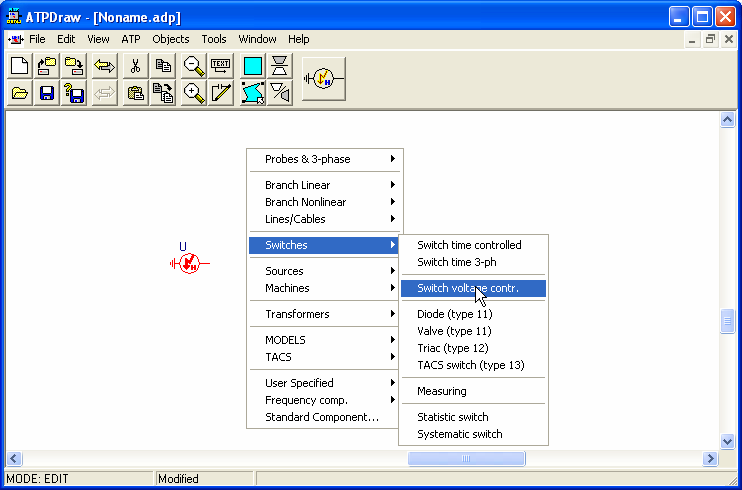
Task: Expand the Transformers submenu
Action: pos(325,314)
